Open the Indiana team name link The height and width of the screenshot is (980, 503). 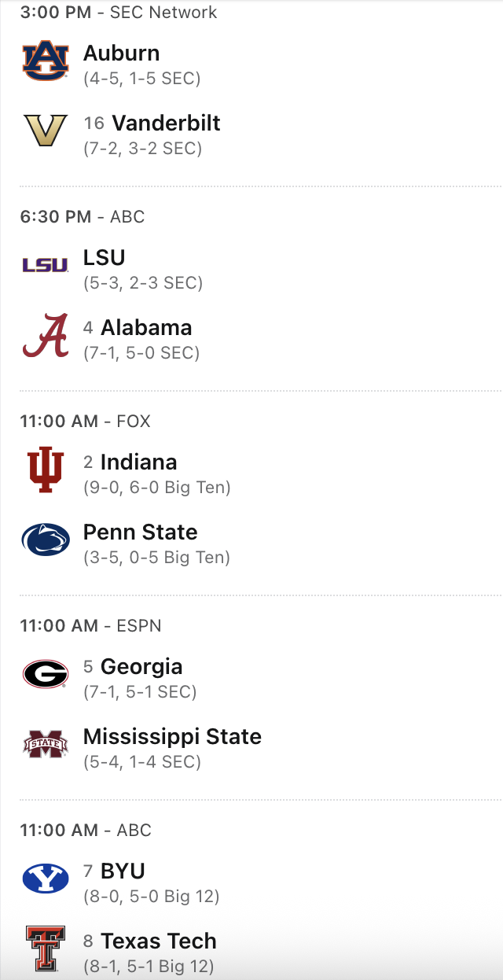tap(138, 462)
